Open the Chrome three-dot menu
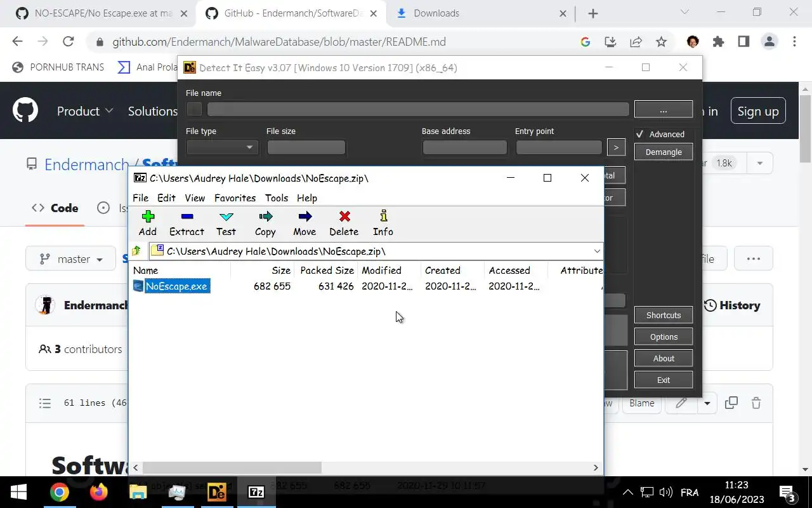 pyautogui.click(x=794, y=42)
